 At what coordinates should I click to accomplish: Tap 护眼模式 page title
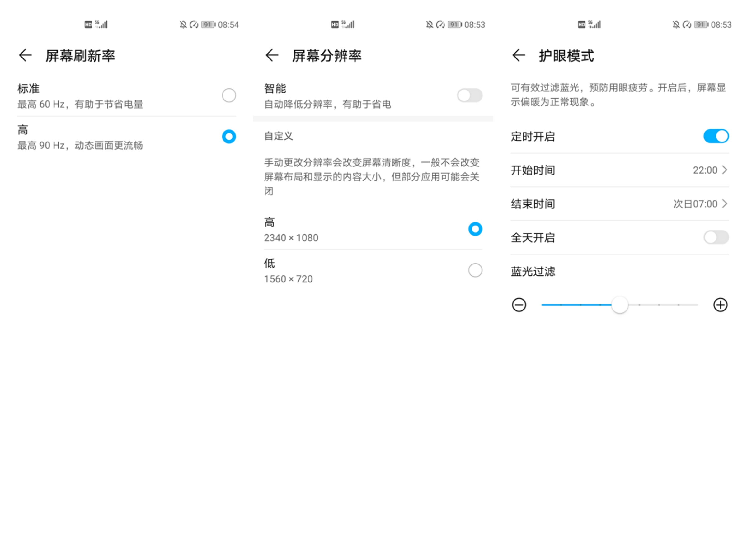(566, 56)
